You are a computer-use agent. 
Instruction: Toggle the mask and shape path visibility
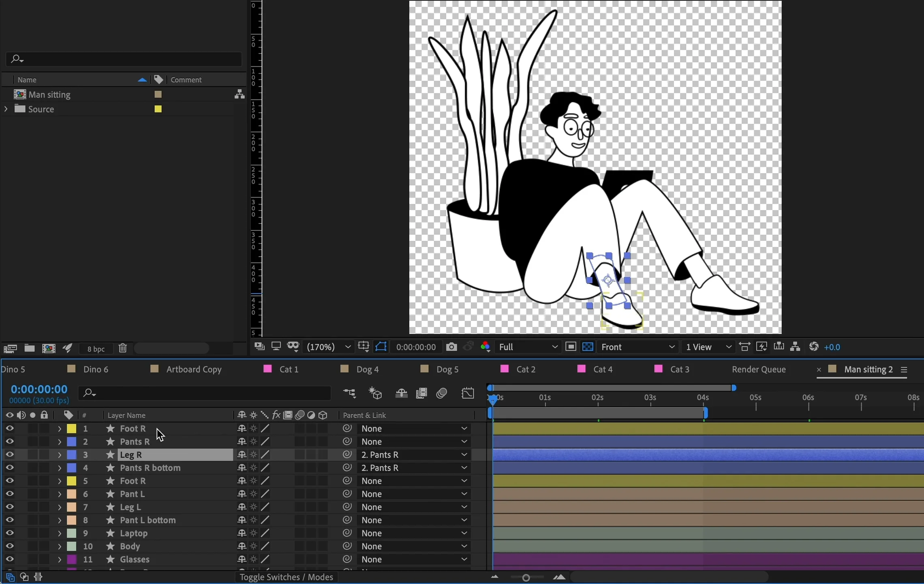point(381,347)
